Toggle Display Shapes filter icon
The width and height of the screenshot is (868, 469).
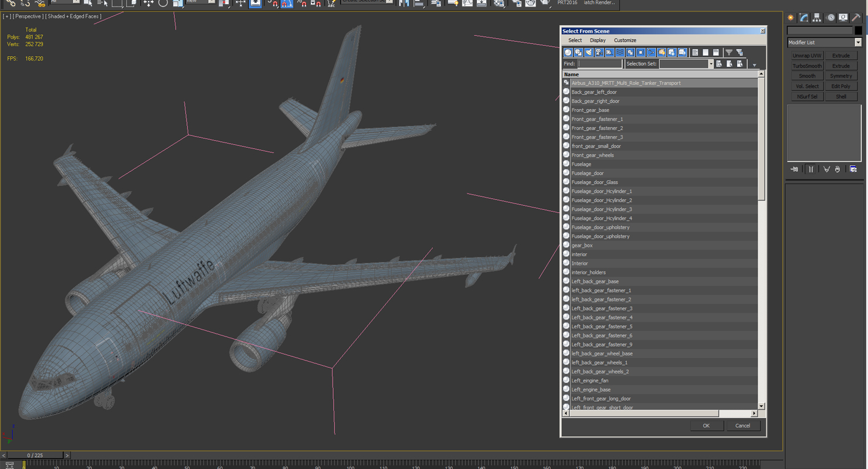[x=578, y=52]
